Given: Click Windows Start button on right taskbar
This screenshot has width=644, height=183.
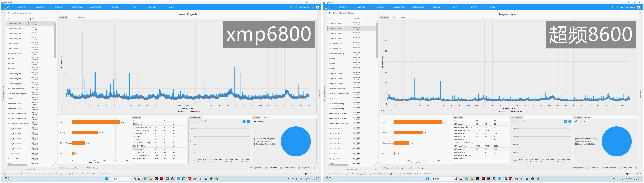Looking at the screenshot, I should (427, 179).
